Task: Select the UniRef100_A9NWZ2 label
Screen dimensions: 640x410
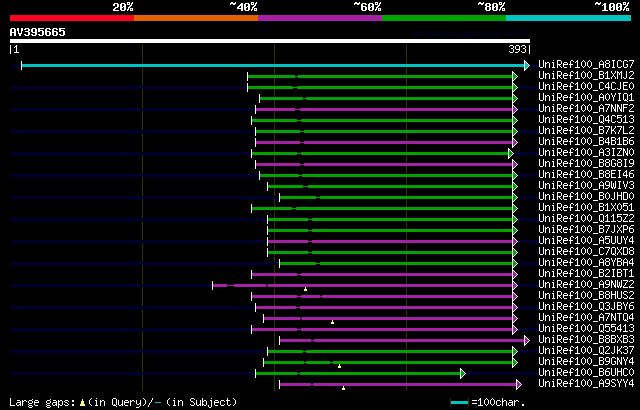Action: click(586, 284)
